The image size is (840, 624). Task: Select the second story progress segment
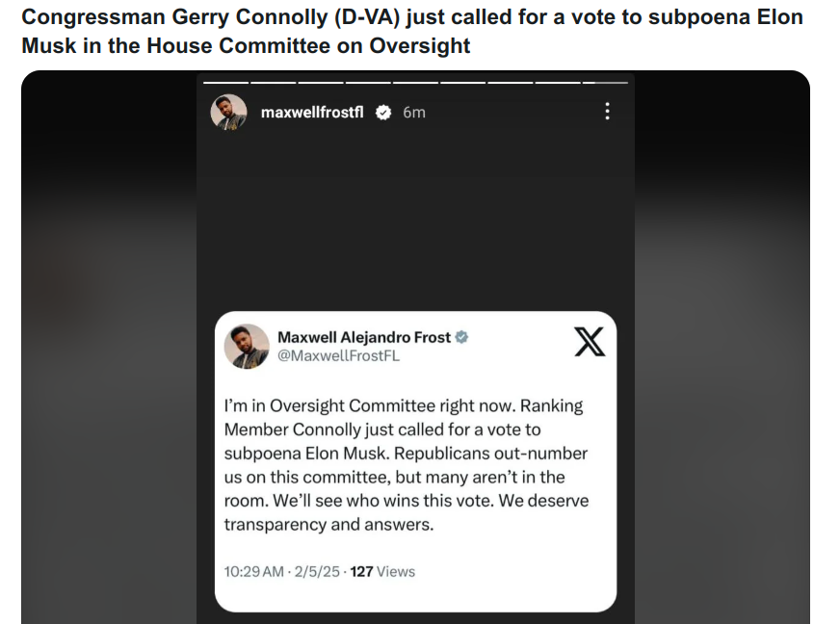point(274,83)
